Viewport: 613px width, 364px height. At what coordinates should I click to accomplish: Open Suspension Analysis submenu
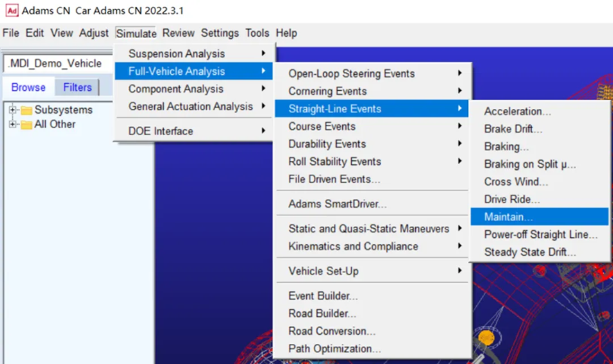click(x=194, y=53)
